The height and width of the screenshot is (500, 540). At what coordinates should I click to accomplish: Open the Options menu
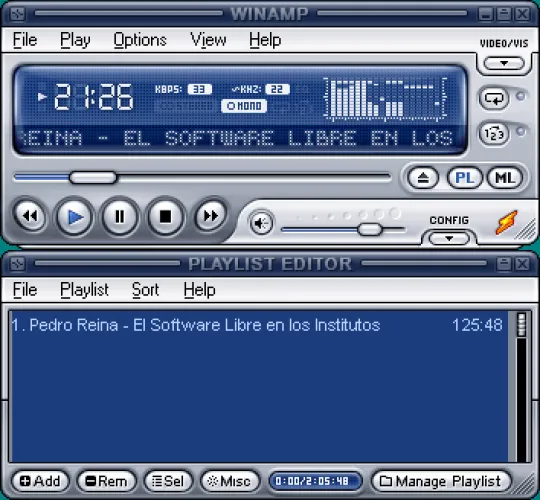point(140,40)
